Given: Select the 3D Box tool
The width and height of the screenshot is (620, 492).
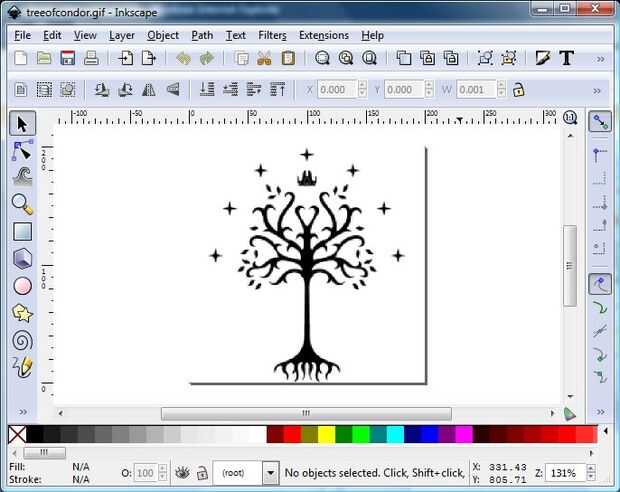Looking at the screenshot, I should (x=22, y=259).
